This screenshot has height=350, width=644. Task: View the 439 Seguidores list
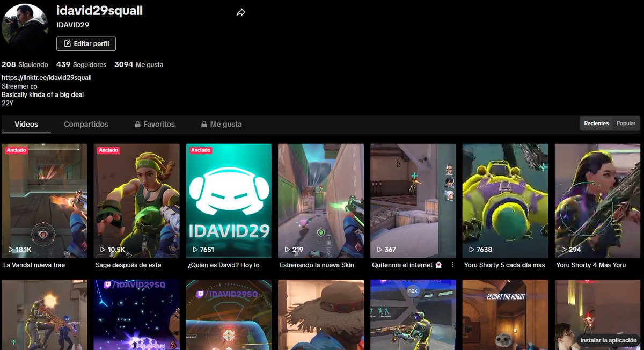point(81,64)
